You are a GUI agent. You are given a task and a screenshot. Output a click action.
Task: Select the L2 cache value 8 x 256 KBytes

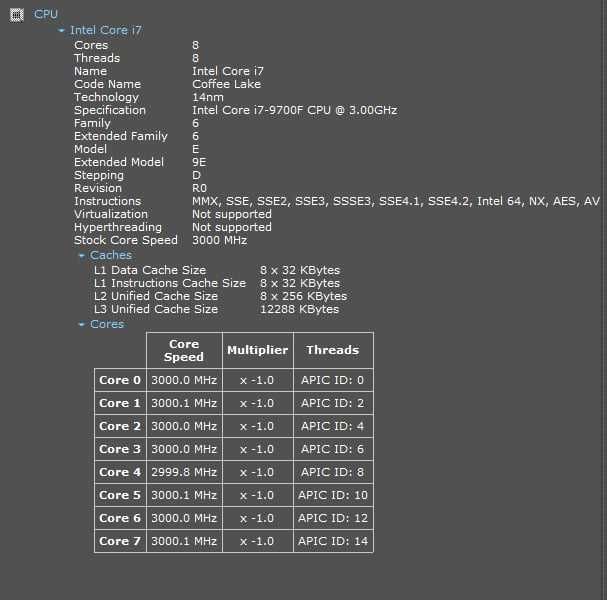pos(304,296)
